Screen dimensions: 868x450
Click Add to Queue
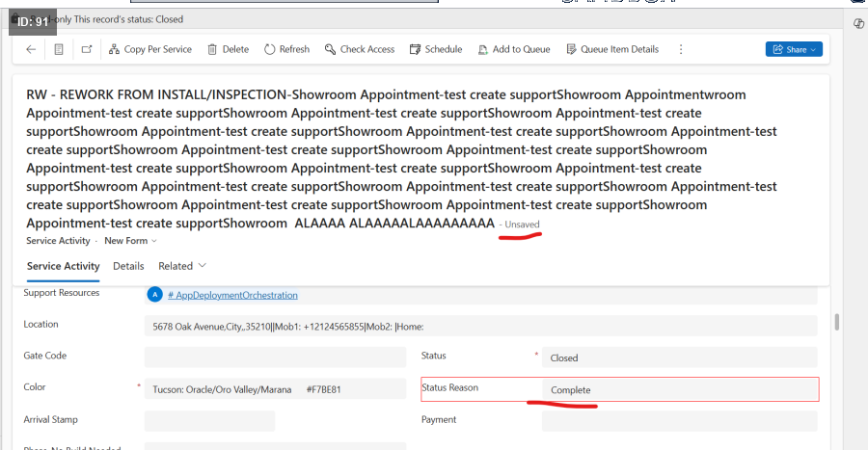pyautogui.click(x=514, y=49)
